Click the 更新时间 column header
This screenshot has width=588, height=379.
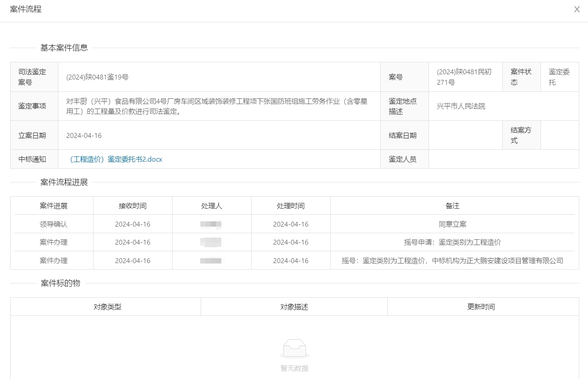(481, 307)
